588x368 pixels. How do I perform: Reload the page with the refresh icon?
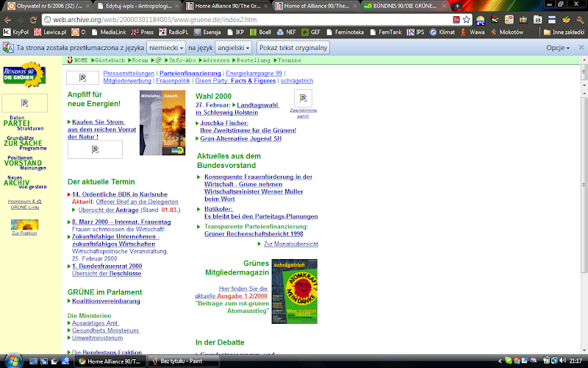tap(33, 20)
